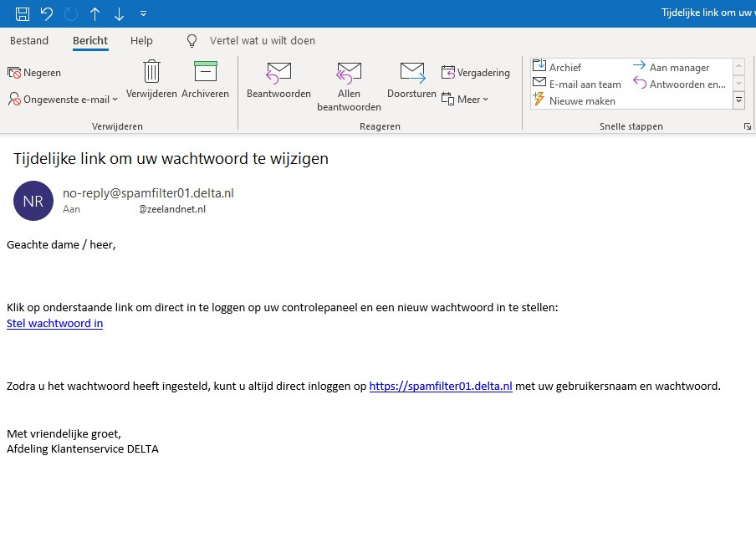Click the Negeren button

coord(35,73)
